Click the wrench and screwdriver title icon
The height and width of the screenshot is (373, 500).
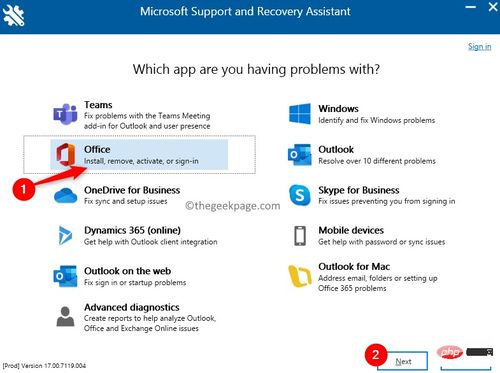pyautogui.click(x=13, y=15)
